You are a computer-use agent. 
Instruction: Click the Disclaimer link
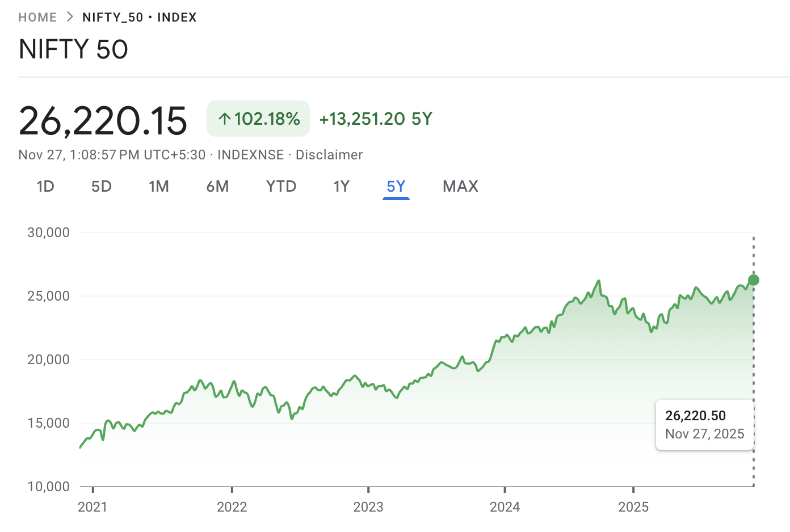329,154
